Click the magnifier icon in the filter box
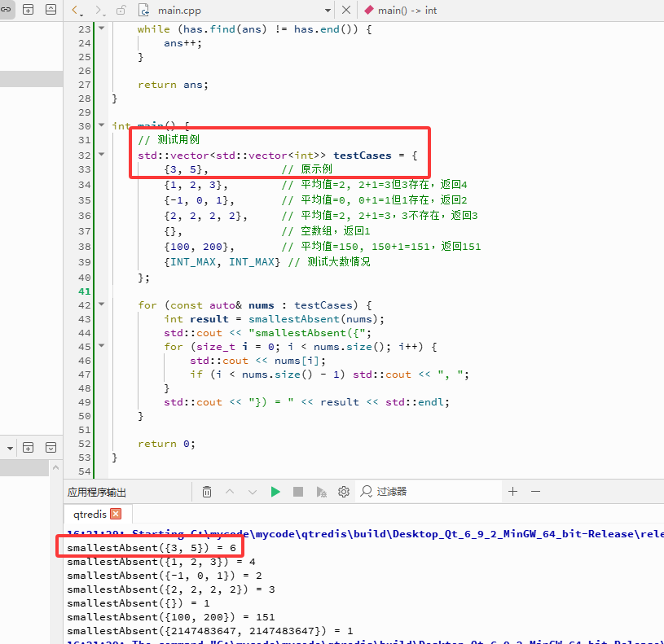The width and height of the screenshot is (664, 644). coord(367,492)
